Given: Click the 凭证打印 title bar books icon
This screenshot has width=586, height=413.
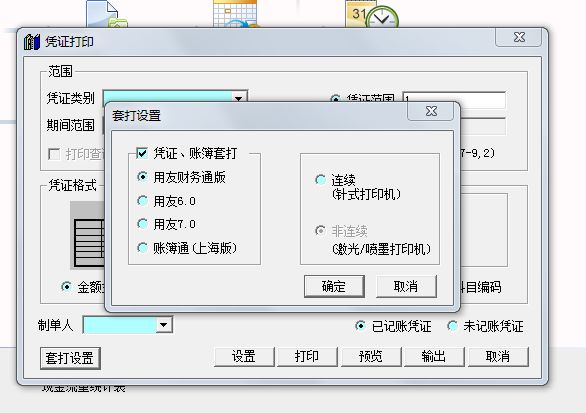Looking at the screenshot, I should 32,42.
